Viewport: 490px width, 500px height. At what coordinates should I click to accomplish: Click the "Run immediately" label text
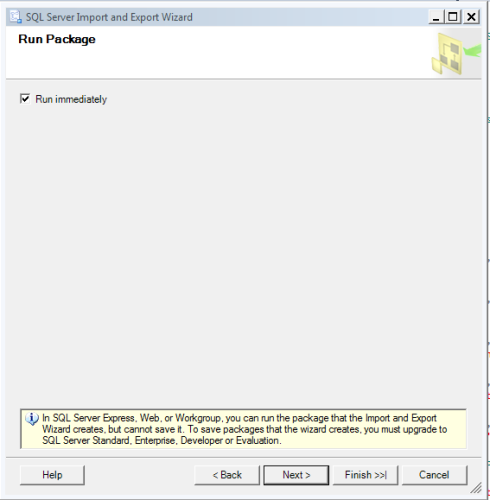tap(71, 99)
